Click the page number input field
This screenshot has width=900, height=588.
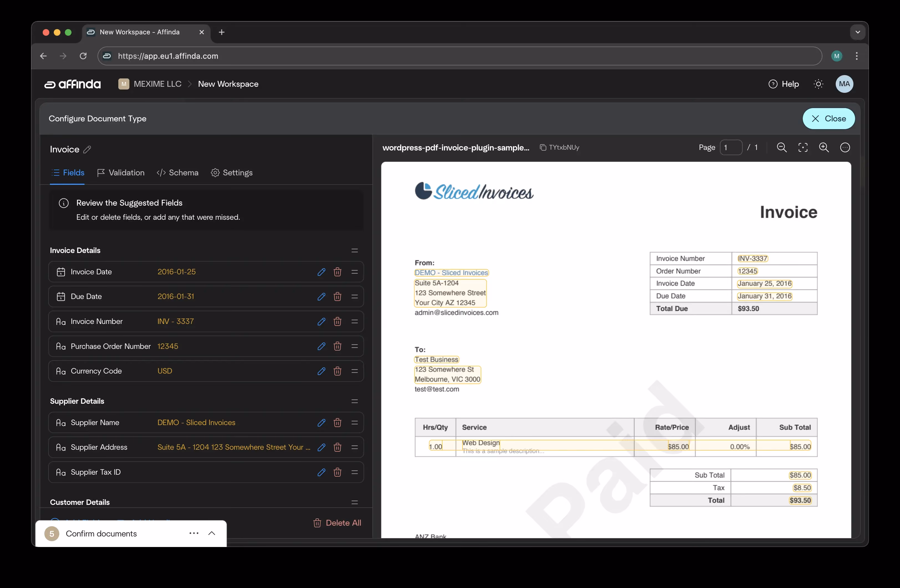[x=731, y=147]
